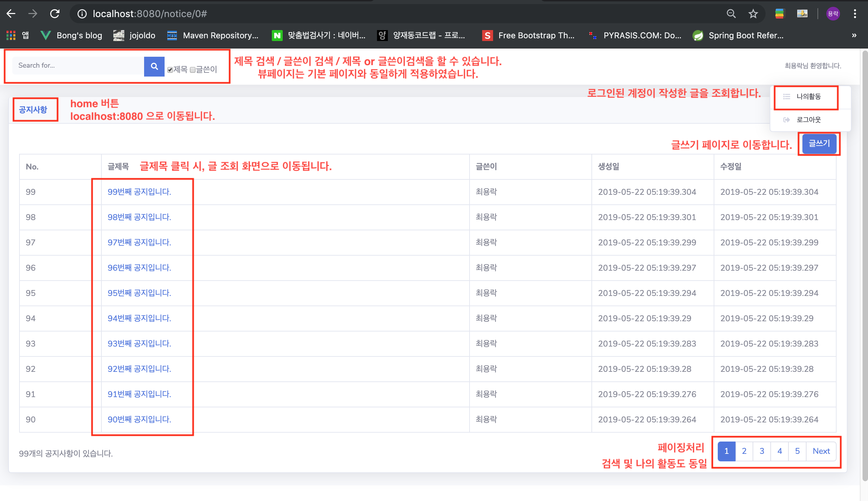868x501 pixels.
Task: Enable the 글쓴이 search checkbox
Action: pyautogui.click(x=193, y=70)
